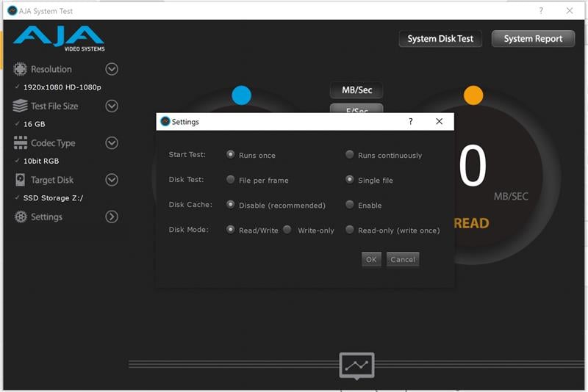Switch units to F/Sec

[356, 109]
